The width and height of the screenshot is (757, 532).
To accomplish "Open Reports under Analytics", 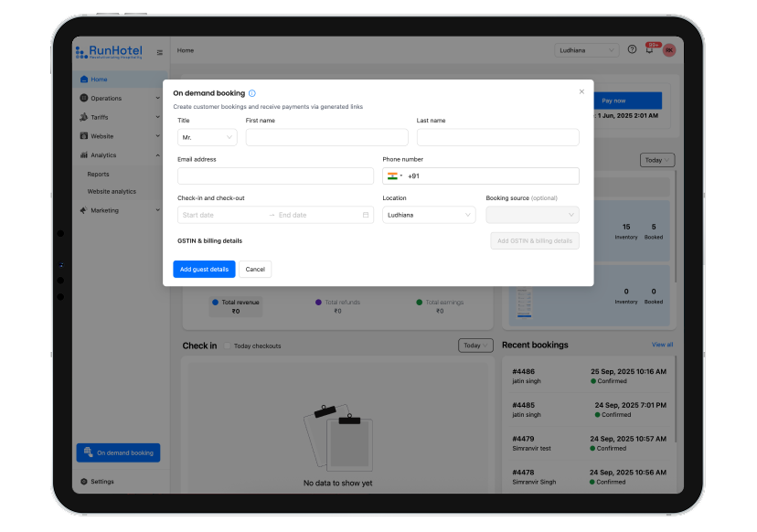I will pos(98,175).
